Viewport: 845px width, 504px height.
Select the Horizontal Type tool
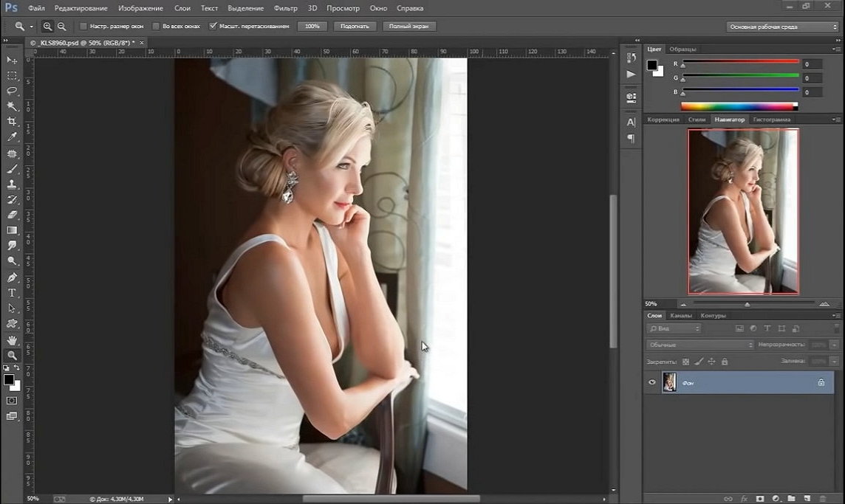tap(12, 293)
